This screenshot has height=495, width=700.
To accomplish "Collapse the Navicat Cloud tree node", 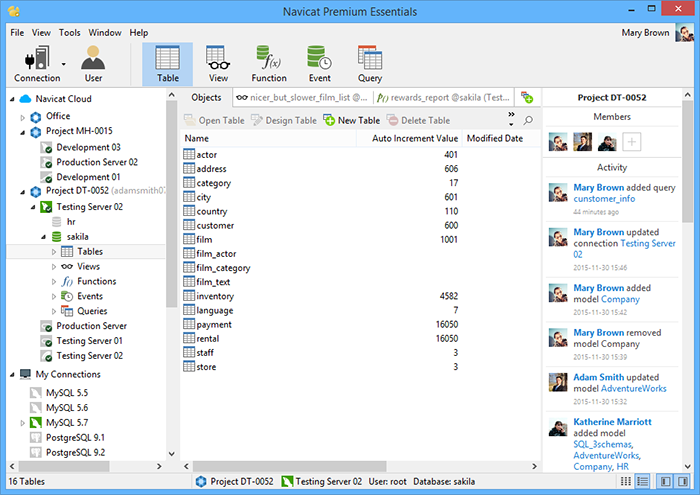I will [x=12, y=99].
